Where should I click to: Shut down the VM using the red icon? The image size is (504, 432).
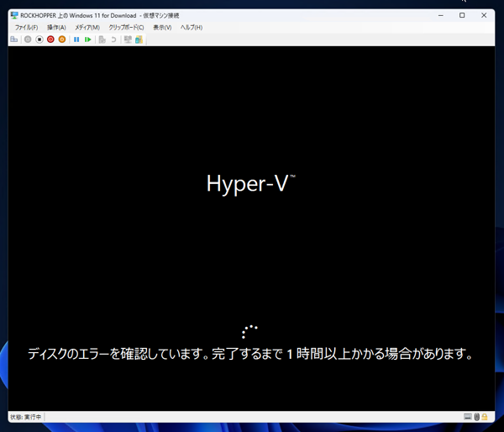coord(50,40)
